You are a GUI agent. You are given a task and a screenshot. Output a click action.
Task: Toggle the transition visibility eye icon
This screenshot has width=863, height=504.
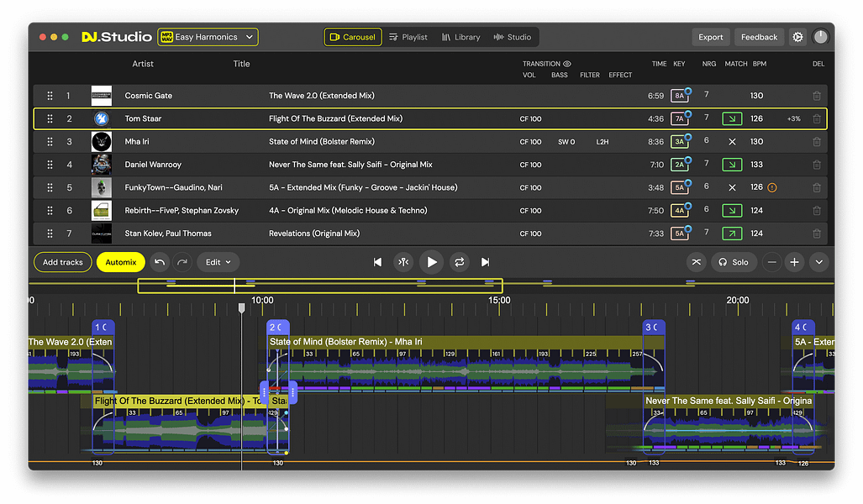point(567,64)
